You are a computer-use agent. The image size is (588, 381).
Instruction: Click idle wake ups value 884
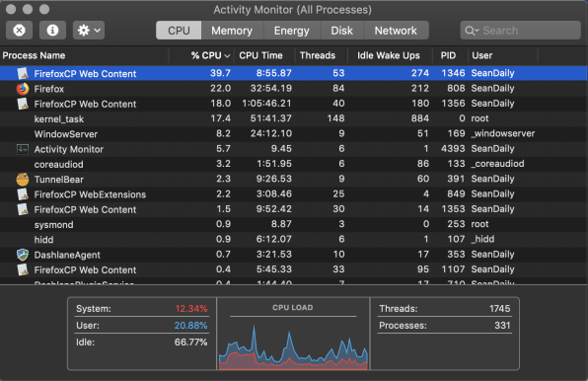(x=419, y=118)
